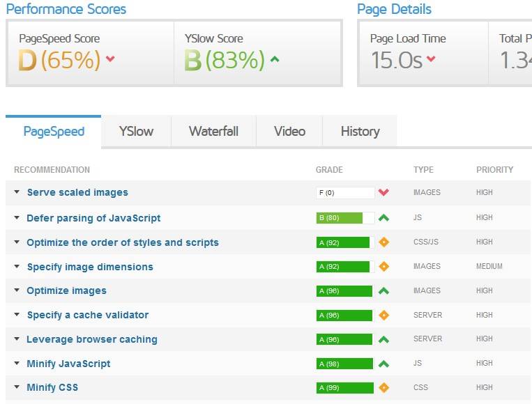Open the Waterfall tab

point(214,132)
